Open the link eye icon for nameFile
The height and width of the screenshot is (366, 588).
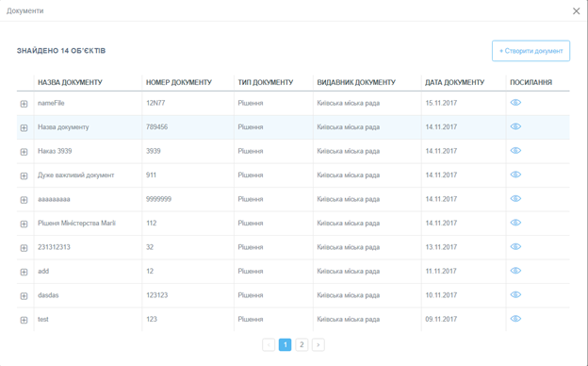[515, 103]
